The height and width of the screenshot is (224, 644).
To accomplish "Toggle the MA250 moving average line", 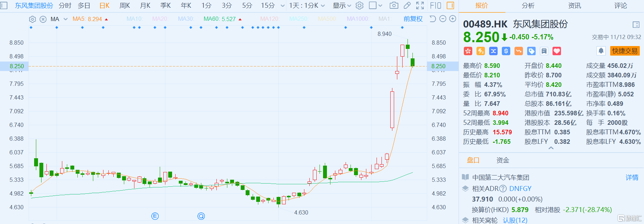I will pos(298,19).
